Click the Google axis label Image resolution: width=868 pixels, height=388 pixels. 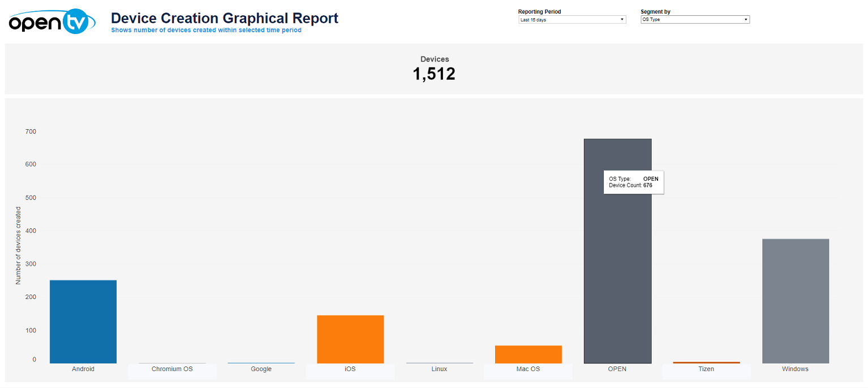coord(261,369)
